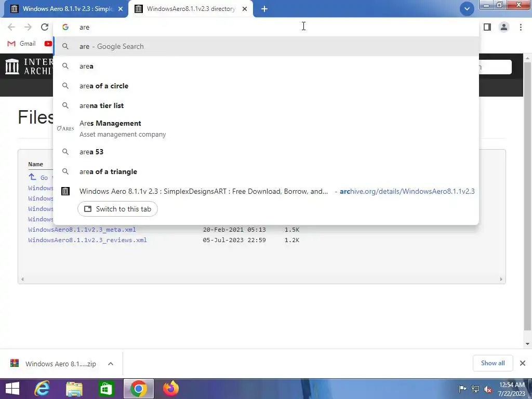532x399 pixels.
Task: Click the file list right scroll arrow
Action: tap(501, 279)
